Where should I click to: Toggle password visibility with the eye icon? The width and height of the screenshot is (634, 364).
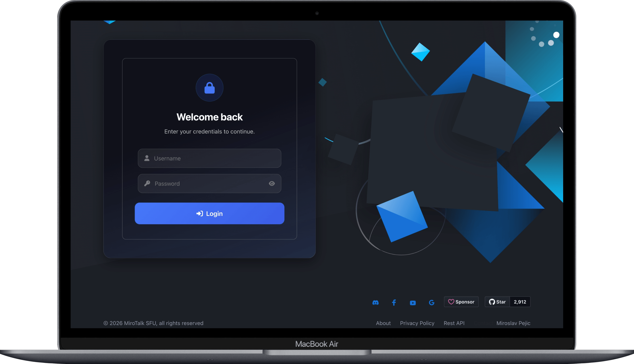click(x=272, y=184)
